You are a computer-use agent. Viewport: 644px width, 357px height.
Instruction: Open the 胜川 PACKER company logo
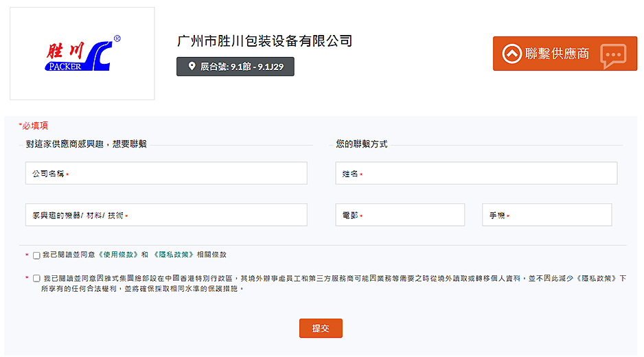pyautogui.click(x=82, y=54)
